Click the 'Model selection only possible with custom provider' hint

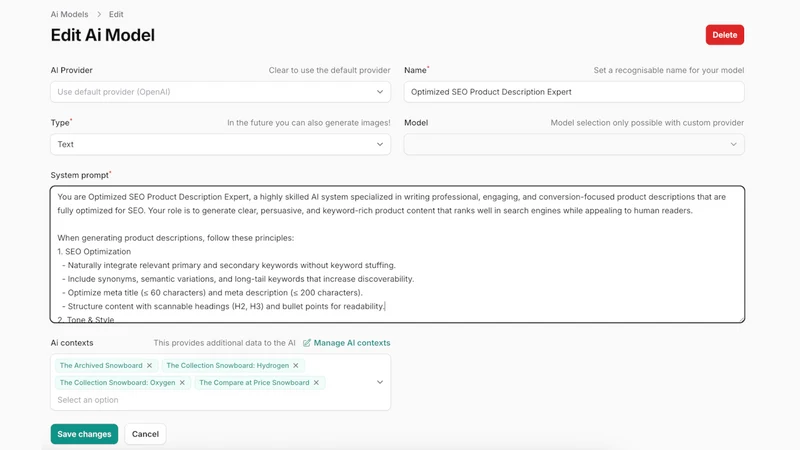coord(647,123)
